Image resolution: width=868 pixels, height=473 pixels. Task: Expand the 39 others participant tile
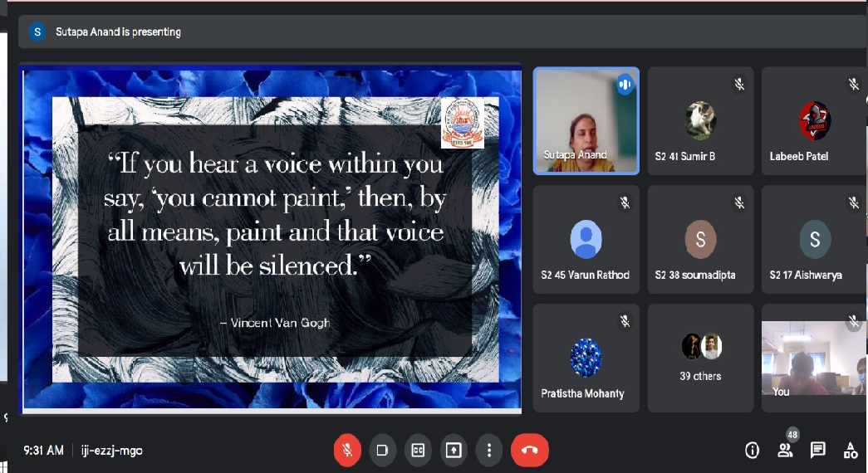(x=700, y=358)
